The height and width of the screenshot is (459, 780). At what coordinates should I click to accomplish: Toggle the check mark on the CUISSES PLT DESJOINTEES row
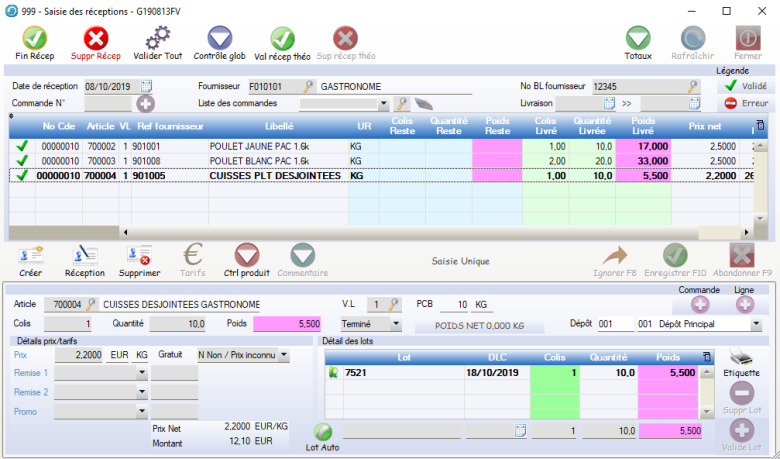tap(22, 175)
